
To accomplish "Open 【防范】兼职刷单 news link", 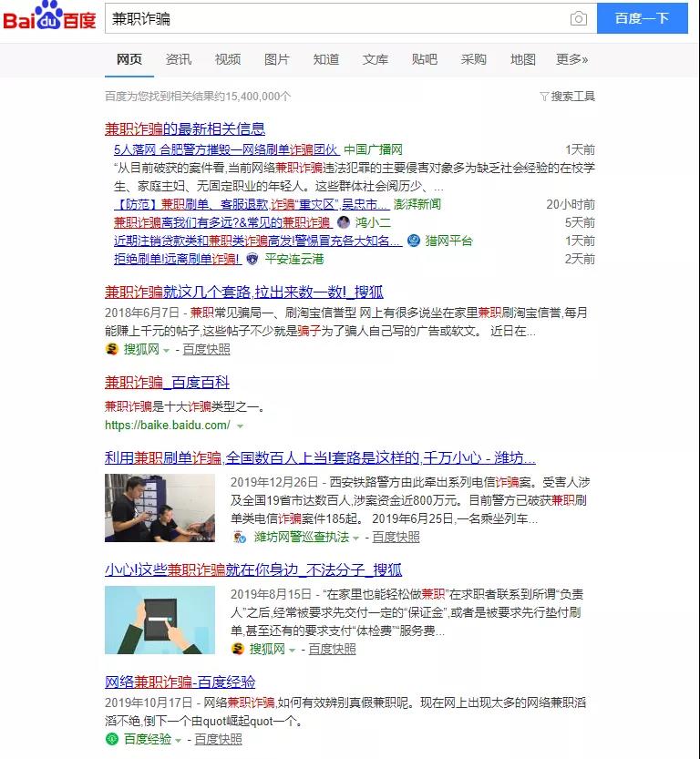I will [x=252, y=204].
